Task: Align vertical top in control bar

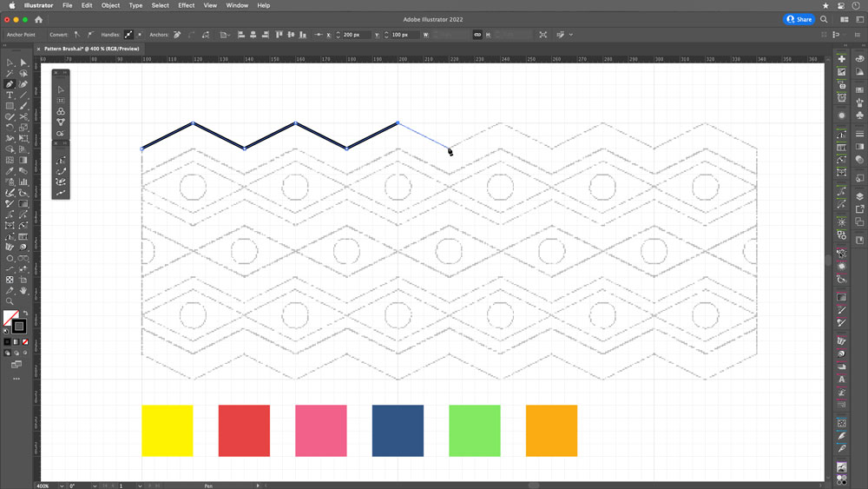Action: click(279, 35)
